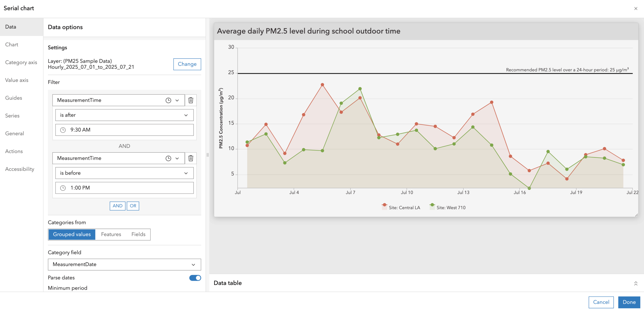
Task: Toggle off Parse dates
Action: 195,278
